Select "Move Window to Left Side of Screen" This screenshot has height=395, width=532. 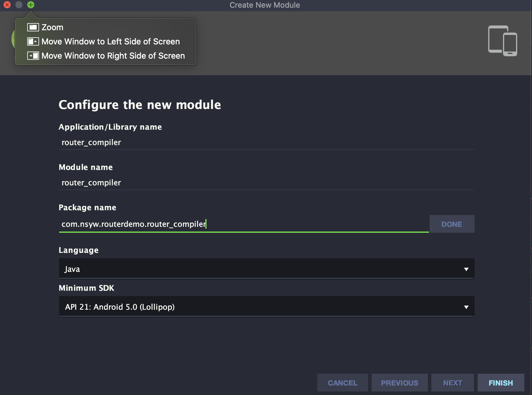[x=110, y=41]
